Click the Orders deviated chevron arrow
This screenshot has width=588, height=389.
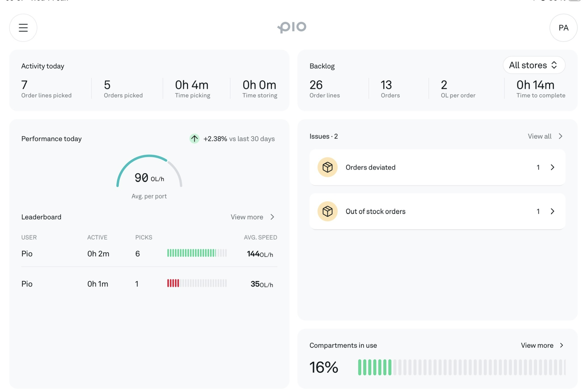pos(552,167)
